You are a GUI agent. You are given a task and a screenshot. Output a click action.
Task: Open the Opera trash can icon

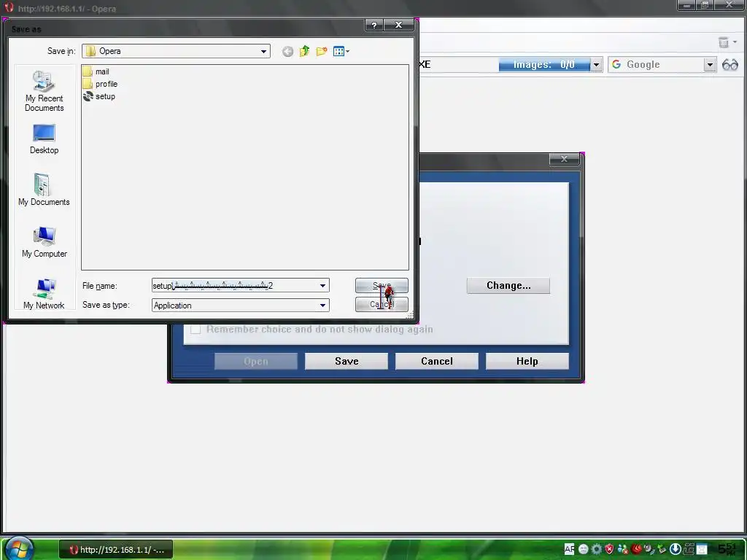click(723, 42)
